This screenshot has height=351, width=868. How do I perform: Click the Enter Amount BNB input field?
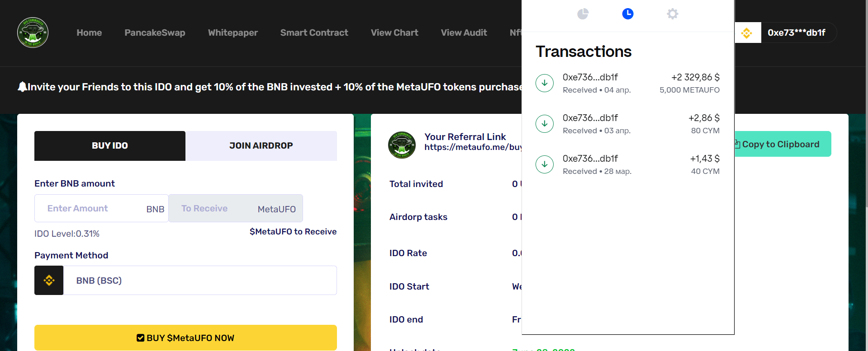101,208
